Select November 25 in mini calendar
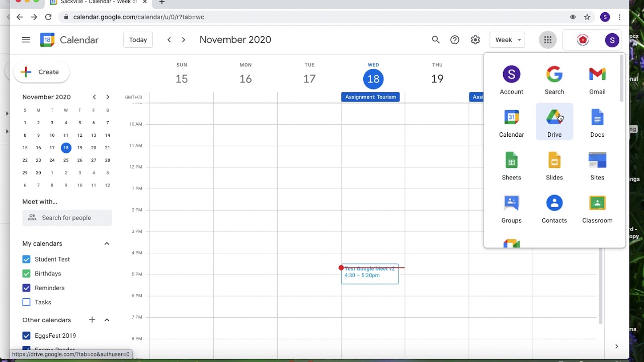Image resolution: width=644 pixels, height=362 pixels. pos(66,160)
